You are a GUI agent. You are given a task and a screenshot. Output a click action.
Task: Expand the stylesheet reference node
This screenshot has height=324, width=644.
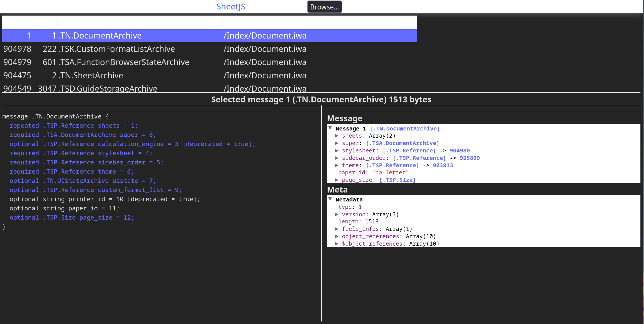[x=337, y=151]
